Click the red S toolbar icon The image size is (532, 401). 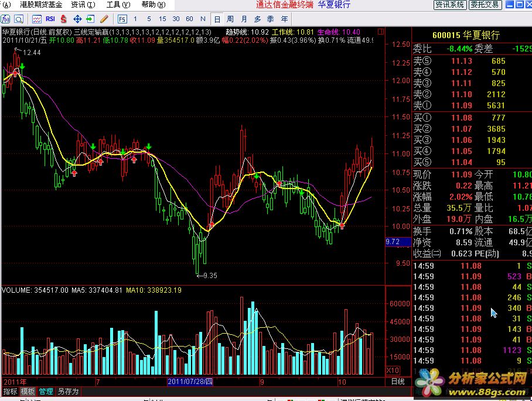63,19
